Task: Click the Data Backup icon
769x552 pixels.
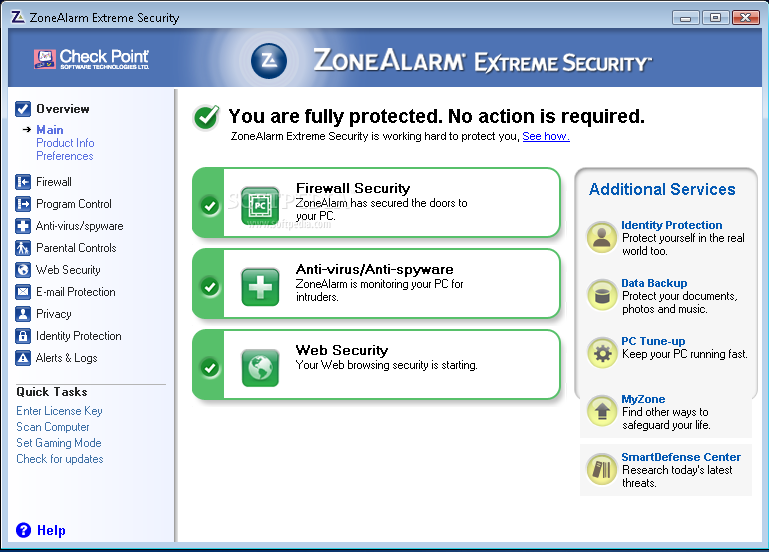Action: point(601,296)
